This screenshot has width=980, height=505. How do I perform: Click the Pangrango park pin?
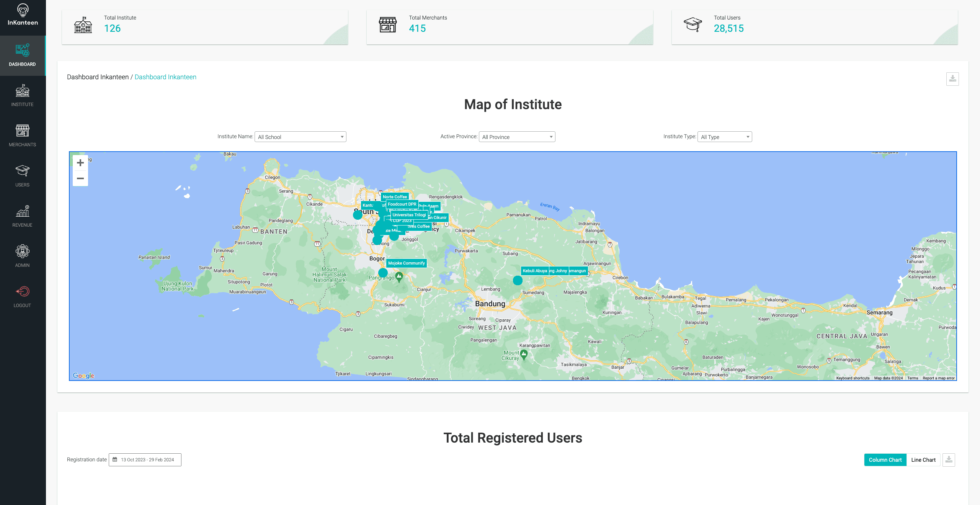point(399,276)
